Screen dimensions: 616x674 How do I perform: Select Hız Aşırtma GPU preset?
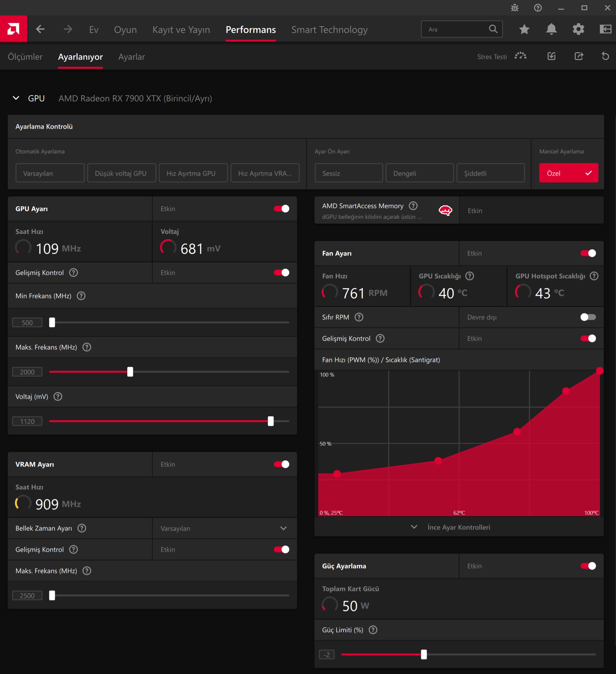[x=193, y=173]
